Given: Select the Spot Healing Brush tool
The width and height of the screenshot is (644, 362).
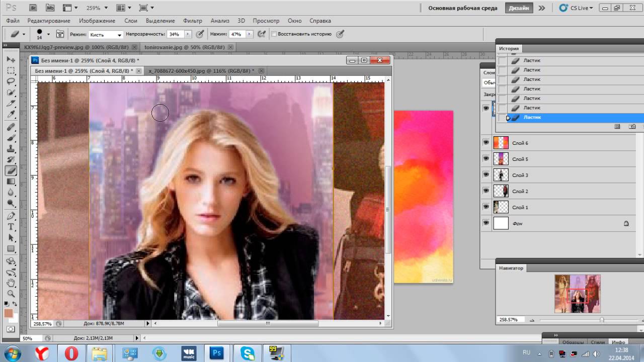Looking at the screenshot, I should pyautogui.click(x=11, y=127).
